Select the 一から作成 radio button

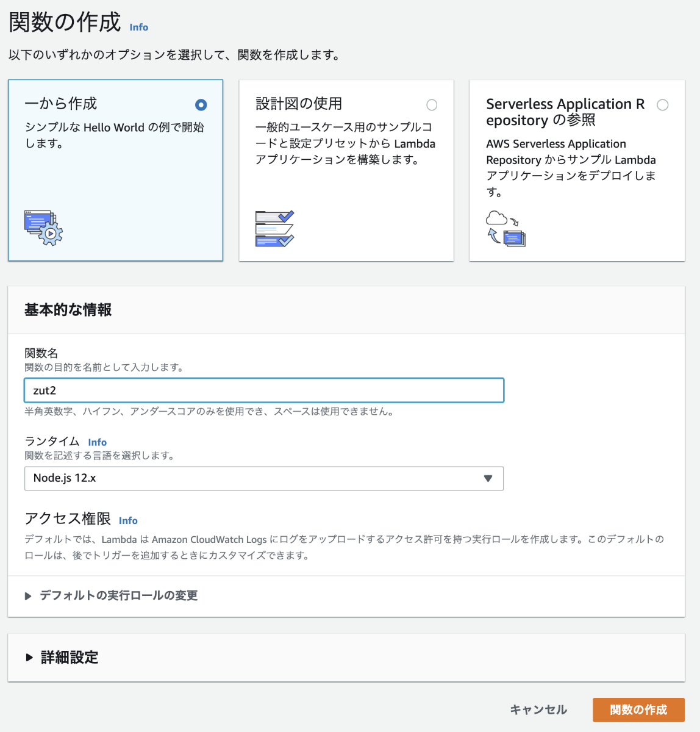(x=201, y=105)
